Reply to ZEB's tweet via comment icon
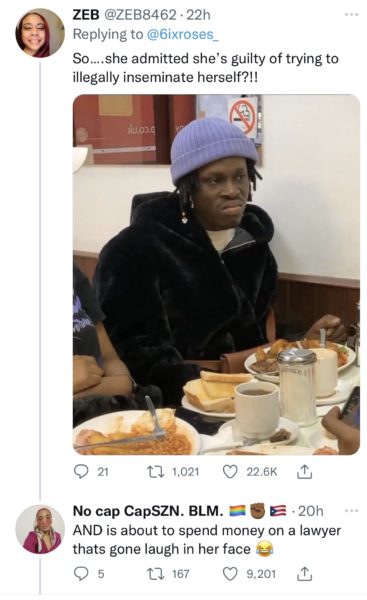 point(81,472)
